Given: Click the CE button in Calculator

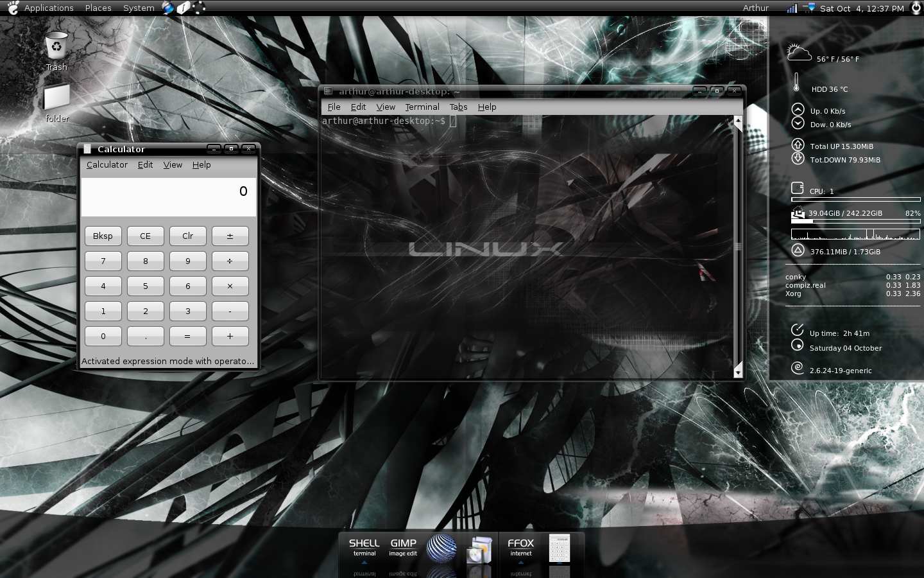Looking at the screenshot, I should pos(145,236).
